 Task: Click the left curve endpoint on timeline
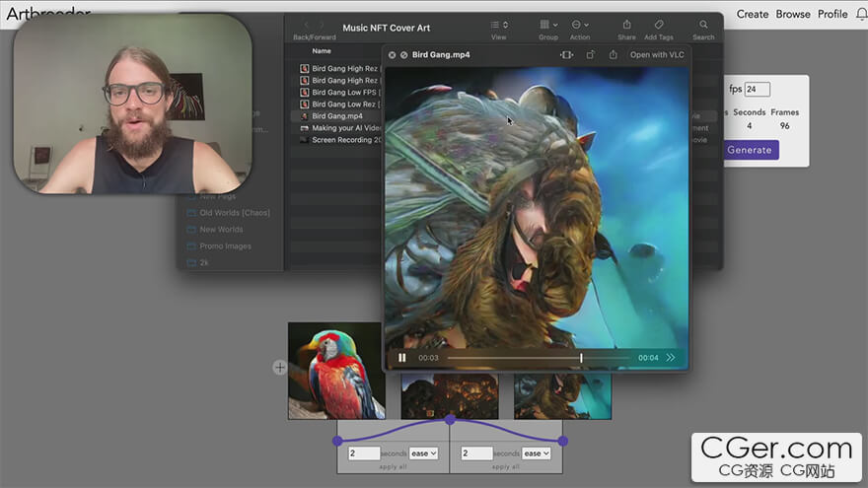point(337,441)
